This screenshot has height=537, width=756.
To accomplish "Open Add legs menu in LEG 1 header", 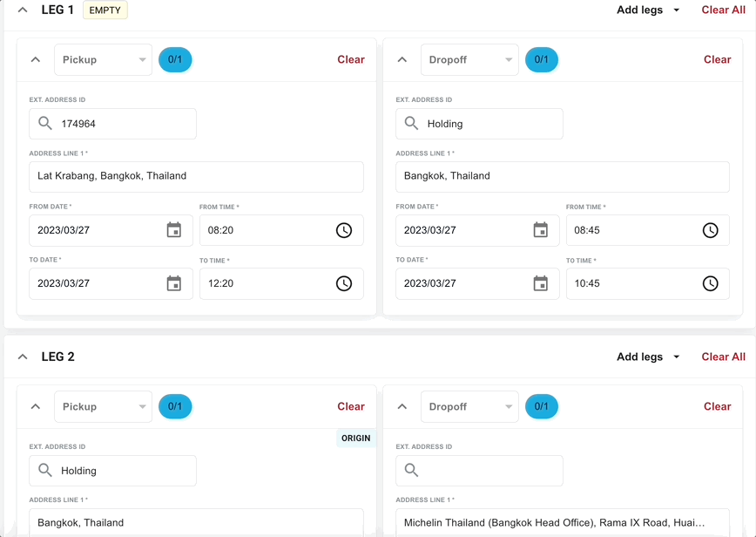I will (x=648, y=10).
